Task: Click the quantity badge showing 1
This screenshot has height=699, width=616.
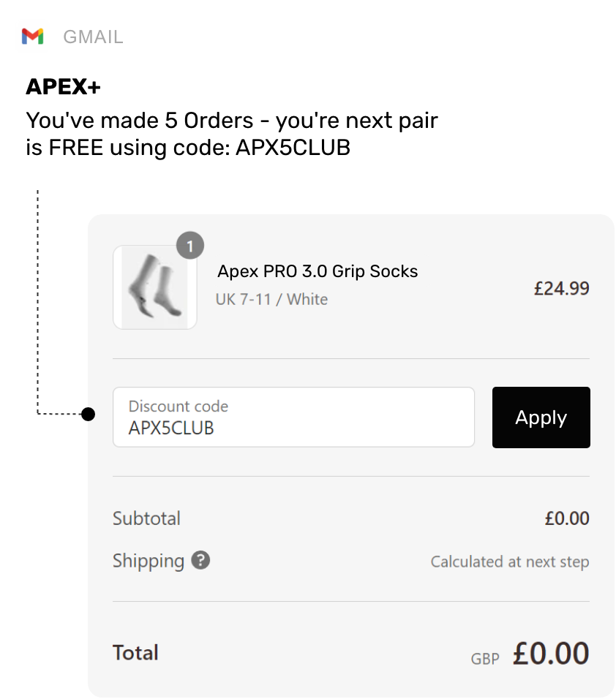Action: click(190, 246)
